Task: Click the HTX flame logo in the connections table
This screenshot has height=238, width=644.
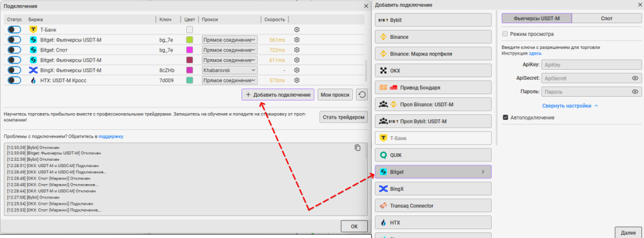Action: click(x=33, y=80)
